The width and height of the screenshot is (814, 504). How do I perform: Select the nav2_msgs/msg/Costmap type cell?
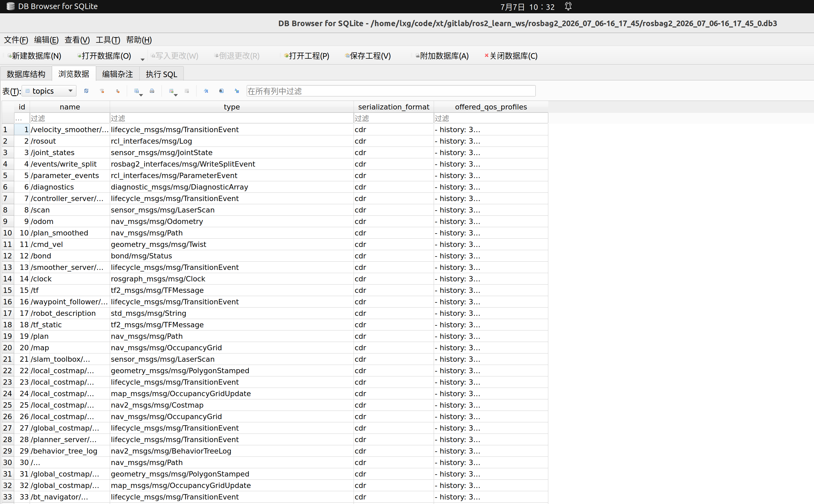pyautogui.click(x=232, y=405)
